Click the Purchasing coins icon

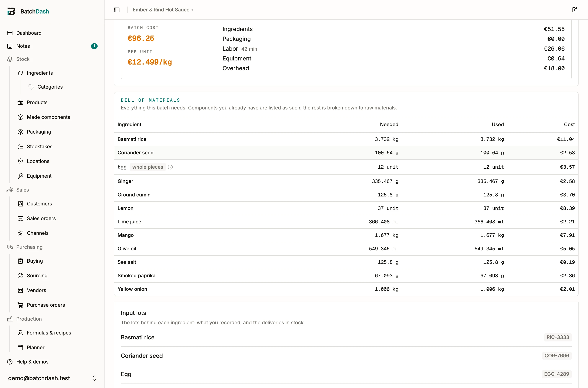tap(10, 247)
